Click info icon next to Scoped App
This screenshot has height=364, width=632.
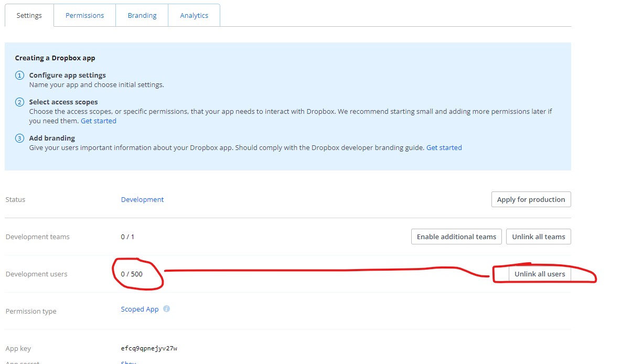pos(166,309)
